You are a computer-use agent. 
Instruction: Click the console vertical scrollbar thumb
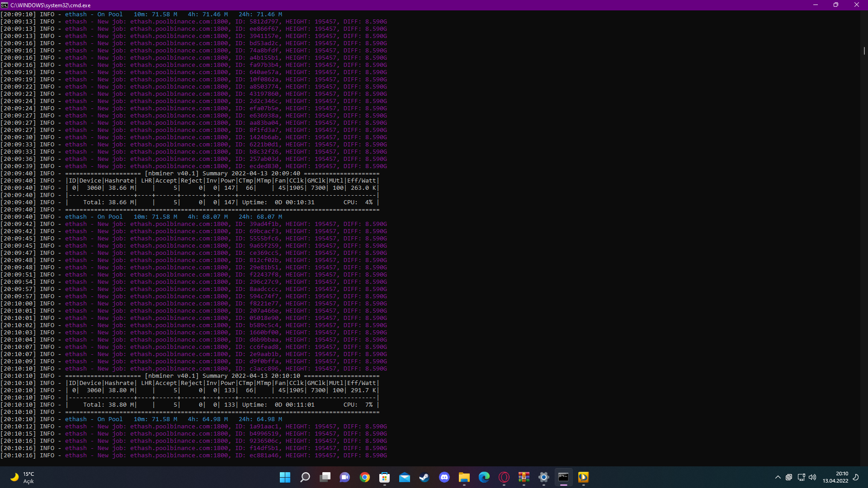[864, 51]
